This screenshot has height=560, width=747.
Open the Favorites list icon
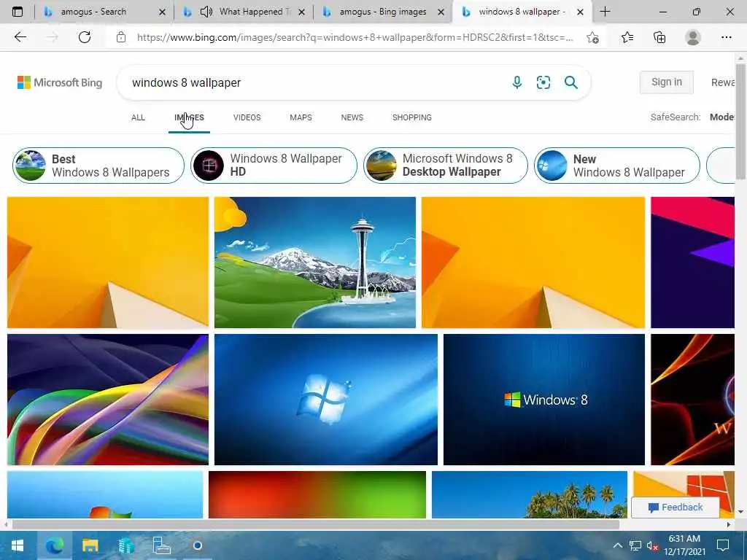[x=627, y=37]
